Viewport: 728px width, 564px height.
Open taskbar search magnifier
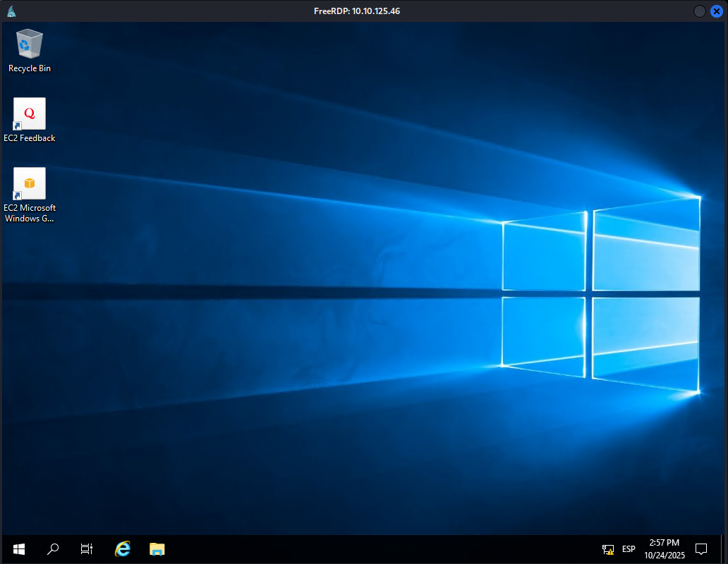[53, 549]
